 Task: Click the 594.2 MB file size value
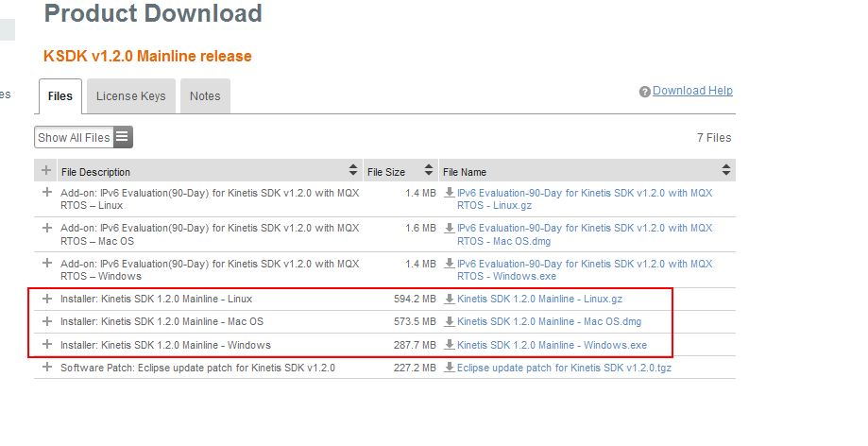(x=416, y=299)
